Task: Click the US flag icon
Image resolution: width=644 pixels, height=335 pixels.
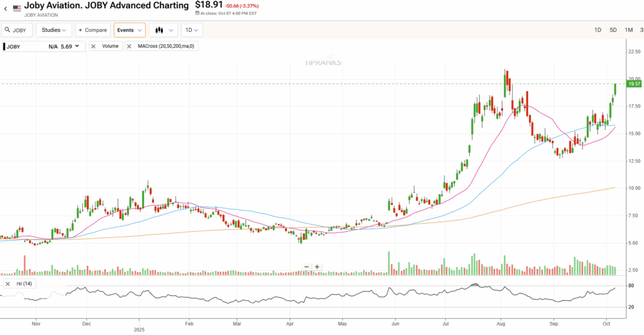Action: pyautogui.click(x=16, y=9)
